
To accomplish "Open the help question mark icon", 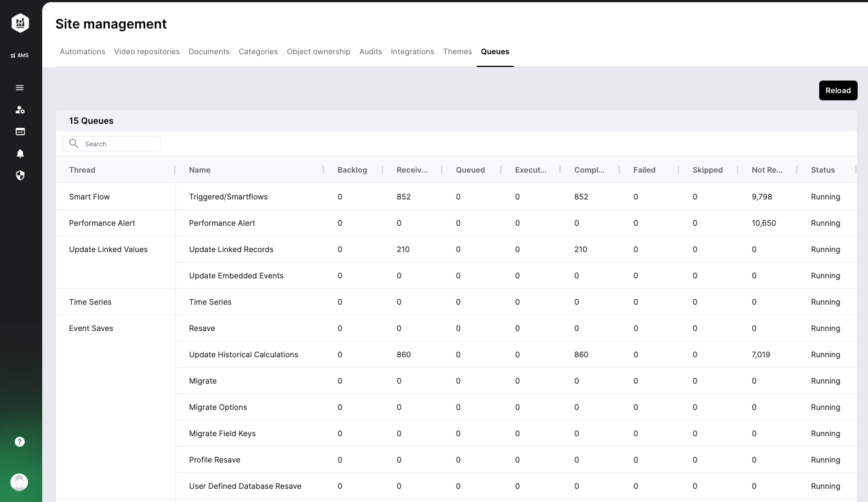I will pos(20,442).
